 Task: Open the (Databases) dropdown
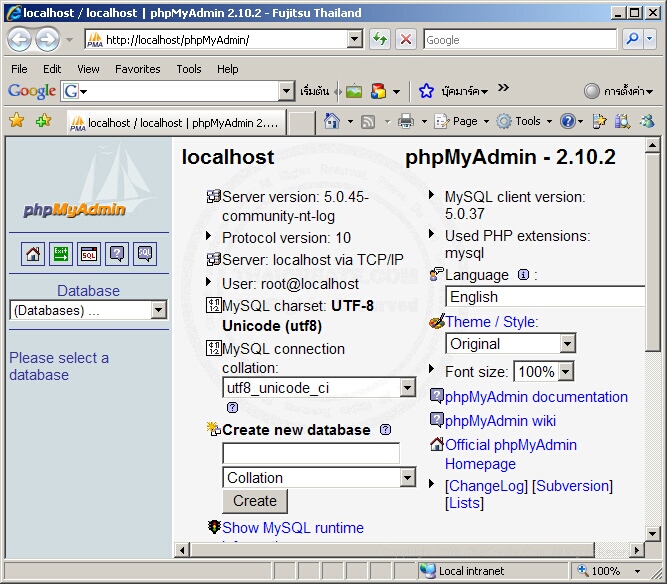(x=88, y=310)
